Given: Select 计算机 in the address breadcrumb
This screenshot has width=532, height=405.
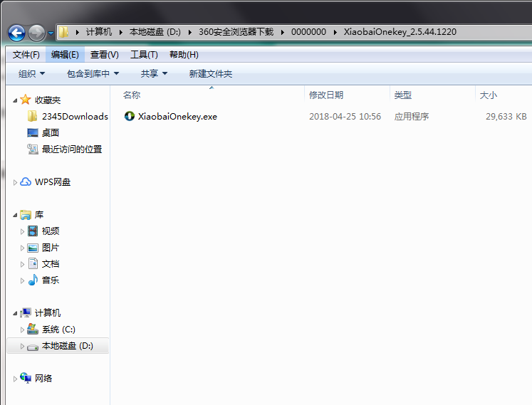Looking at the screenshot, I should click(x=99, y=32).
